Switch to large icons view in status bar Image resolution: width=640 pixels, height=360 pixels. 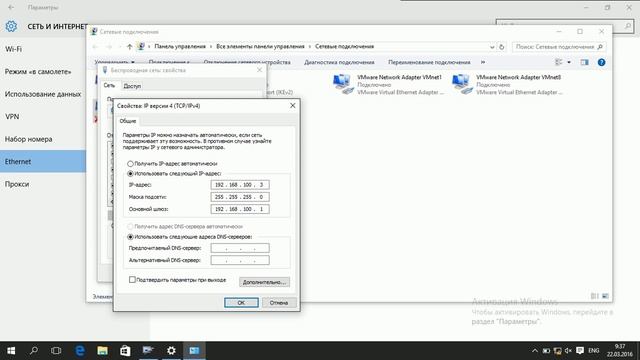point(605,296)
